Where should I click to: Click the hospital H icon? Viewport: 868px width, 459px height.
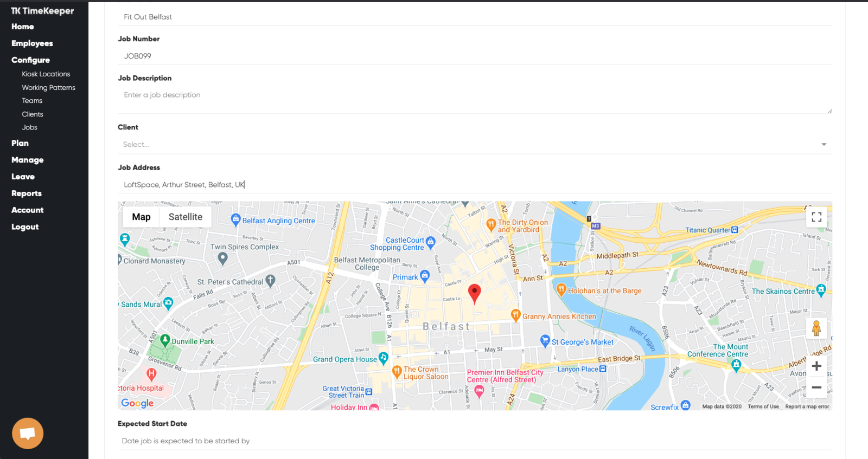click(x=151, y=373)
